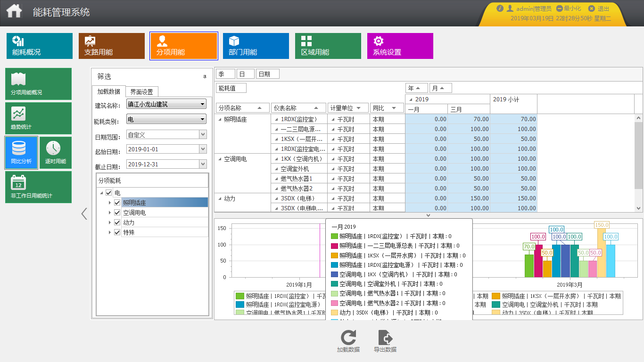644x362 pixels.
Task: Sort by the 年 column field
Action: pyautogui.click(x=417, y=88)
